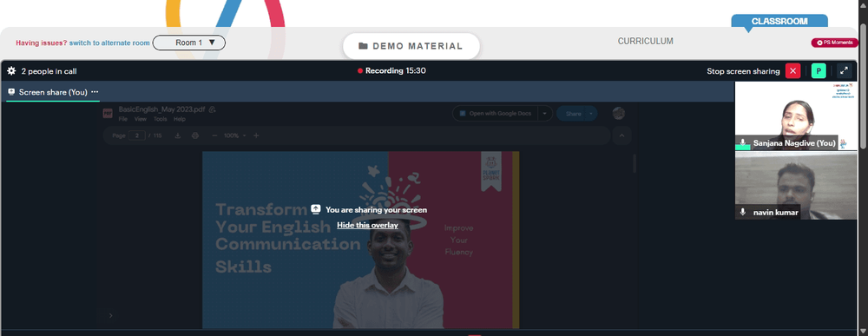
Task: Open the DEMO MATERIAL button
Action: [411, 46]
